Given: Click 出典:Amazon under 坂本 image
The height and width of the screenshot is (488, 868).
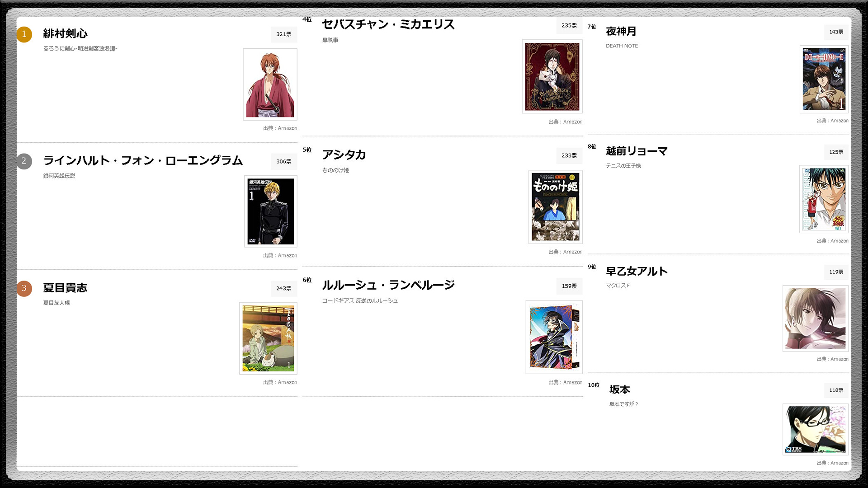Looking at the screenshot, I should click(833, 463).
